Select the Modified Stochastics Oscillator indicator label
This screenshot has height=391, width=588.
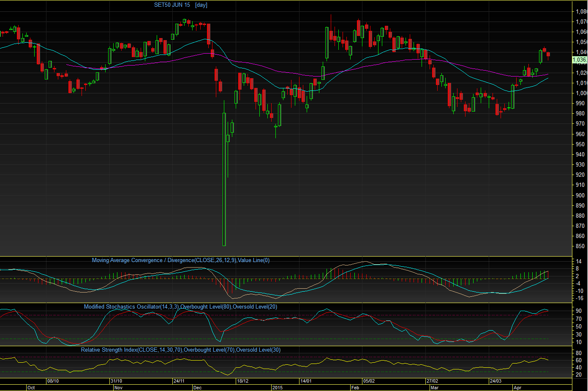pyautogui.click(x=181, y=307)
